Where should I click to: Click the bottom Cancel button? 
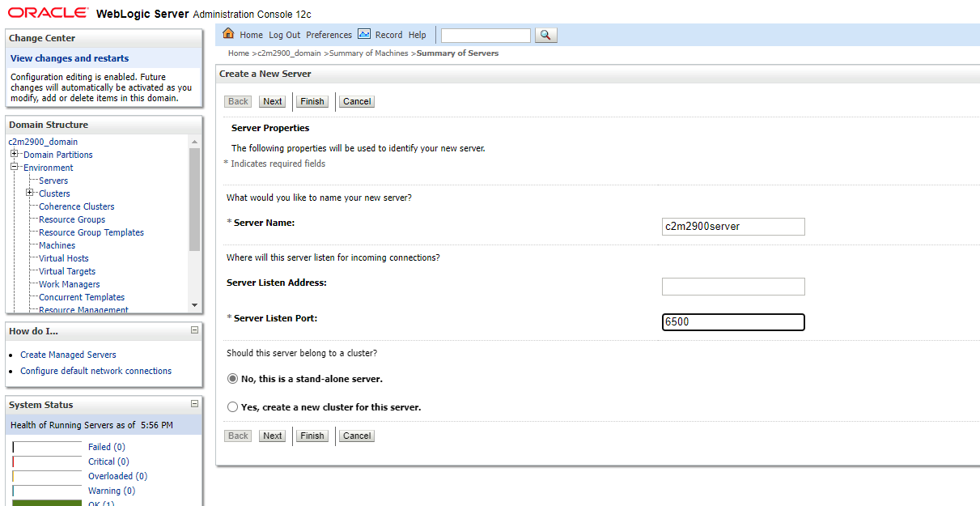(357, 436)
